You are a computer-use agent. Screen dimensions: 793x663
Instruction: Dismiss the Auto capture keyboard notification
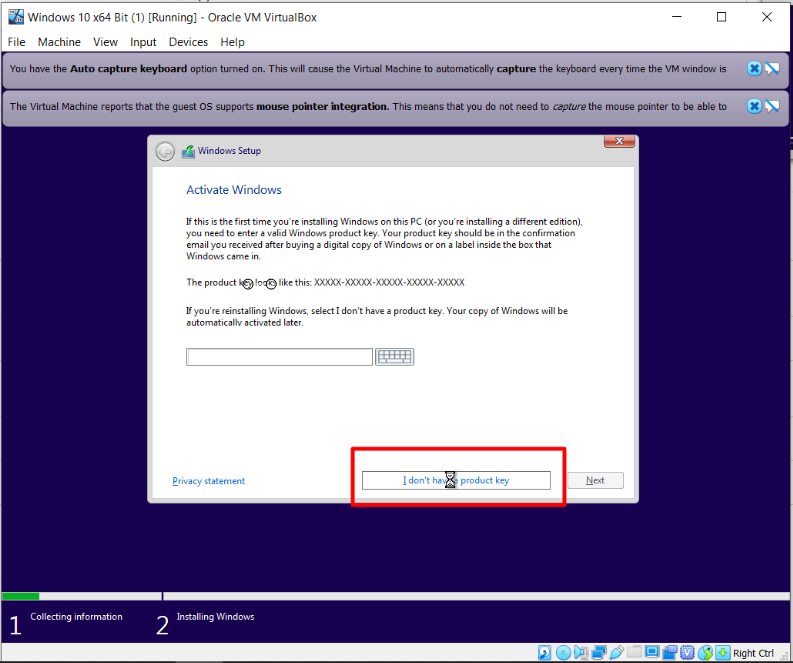[x=754, y=68]
